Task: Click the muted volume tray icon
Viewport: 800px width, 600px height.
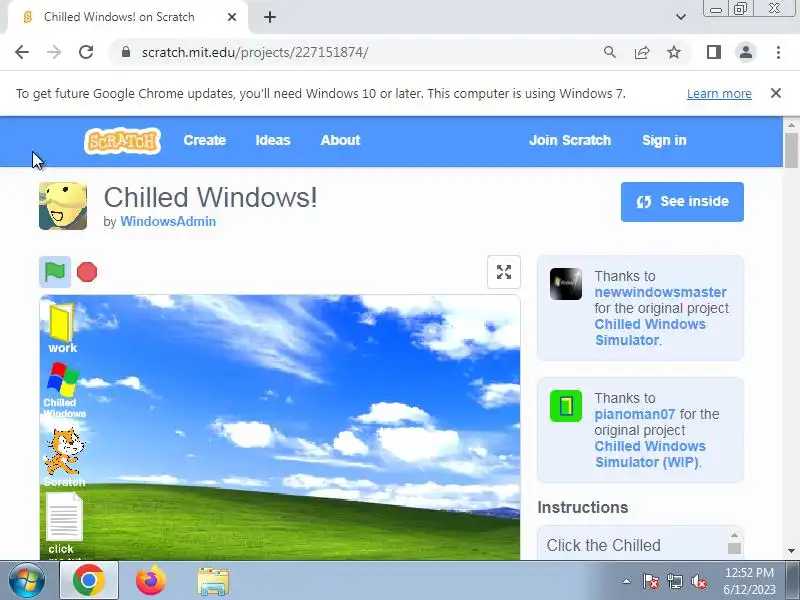Action: pos(698,581)
